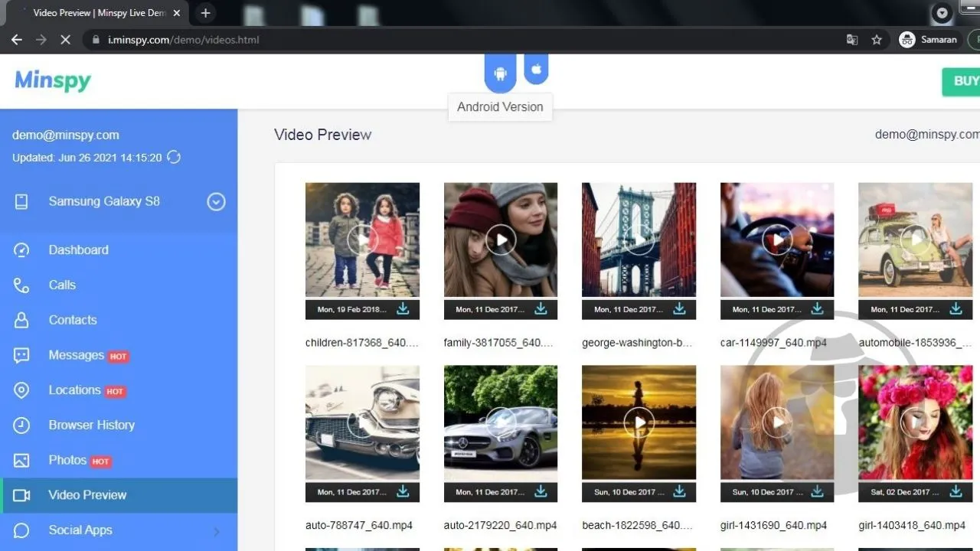
Task: Click the Apple iOS version icon
Action: point(536,69)
